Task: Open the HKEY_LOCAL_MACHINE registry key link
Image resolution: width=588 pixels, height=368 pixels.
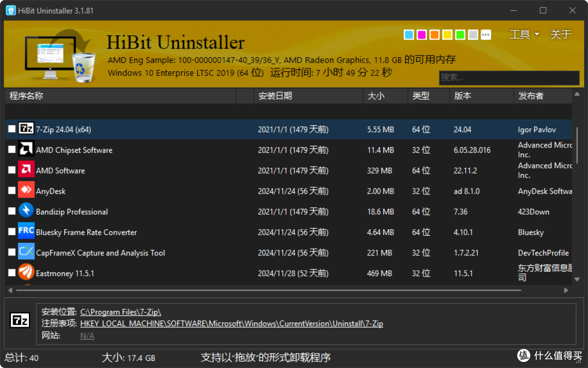Action: click(x=231, y=323)
